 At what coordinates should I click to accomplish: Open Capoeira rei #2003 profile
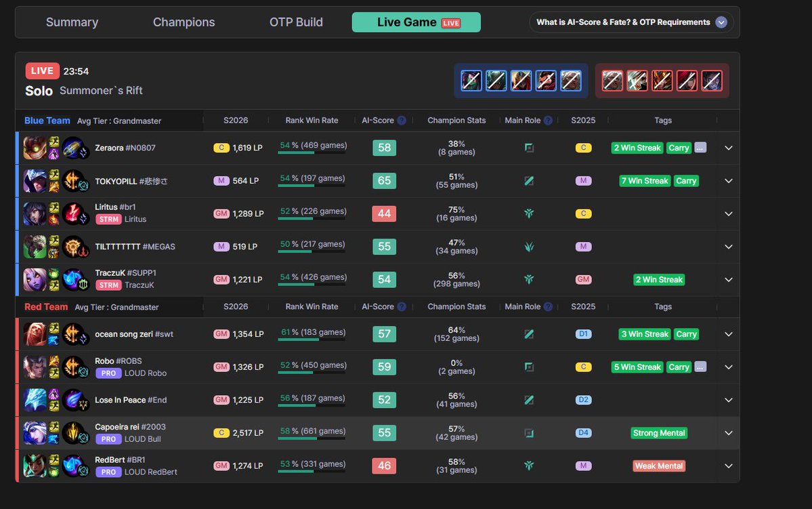click(x=130, y=426)
